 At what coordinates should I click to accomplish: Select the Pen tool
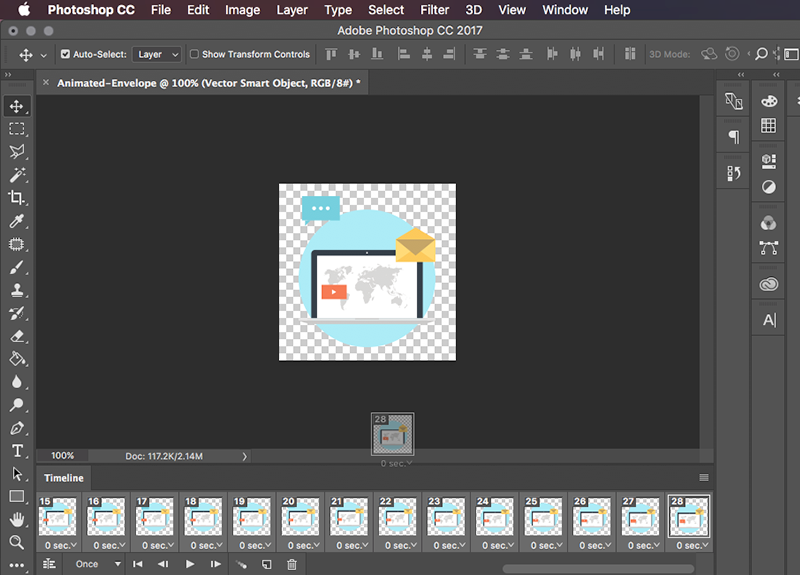pyautogui.click(x=17, y=428)
